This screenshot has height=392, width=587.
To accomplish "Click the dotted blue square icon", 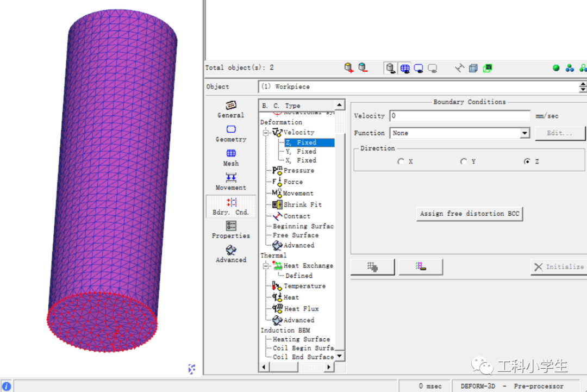I will (x=473, y=68).
